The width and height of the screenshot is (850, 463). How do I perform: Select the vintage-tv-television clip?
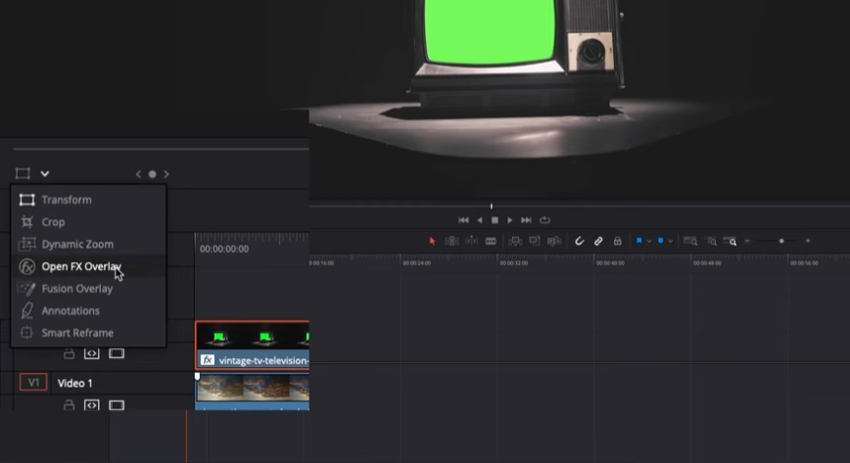click(x=253, y=345)
